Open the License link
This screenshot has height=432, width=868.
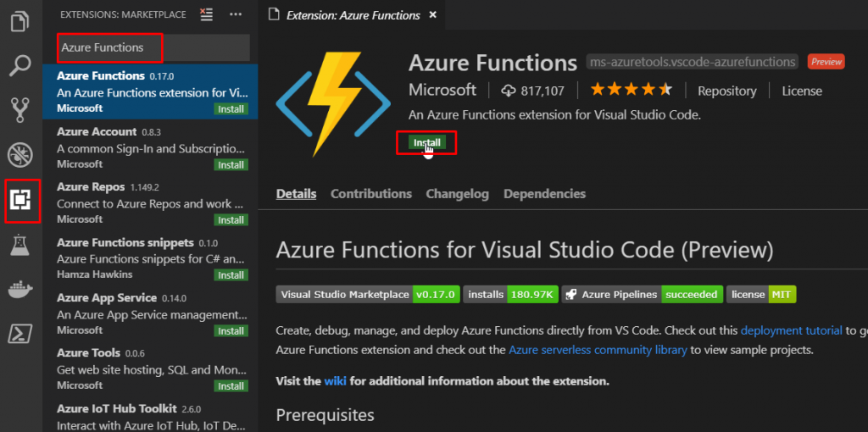802,91
